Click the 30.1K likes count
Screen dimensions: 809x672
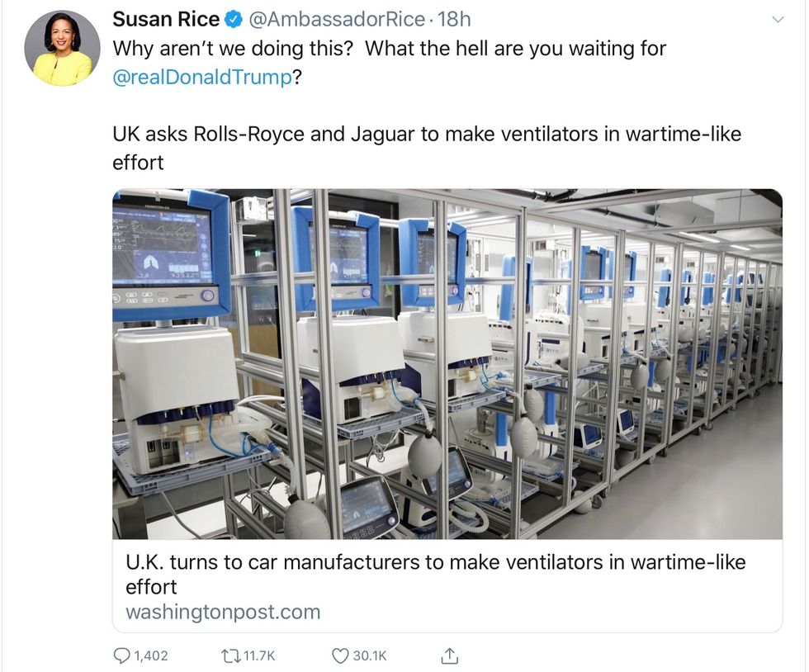tap(369, 655)
